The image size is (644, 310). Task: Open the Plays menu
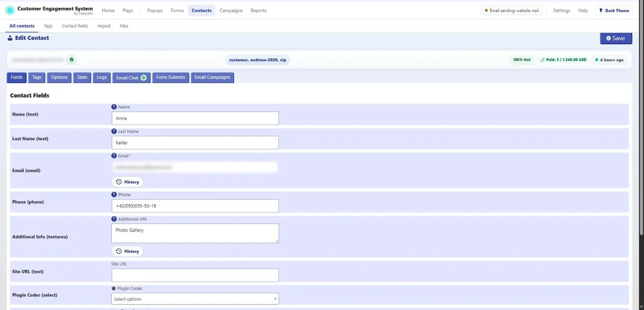(128, 11)
